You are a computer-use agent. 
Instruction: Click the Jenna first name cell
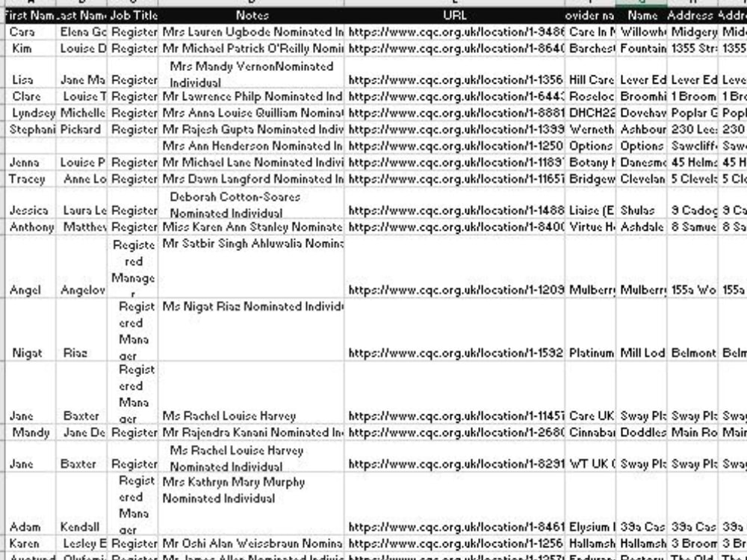[x=31, y=162]
